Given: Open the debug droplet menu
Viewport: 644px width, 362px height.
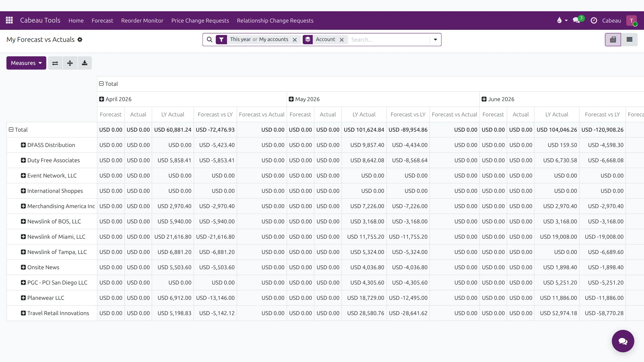Looking at the screenshot, I should [562, 20].
